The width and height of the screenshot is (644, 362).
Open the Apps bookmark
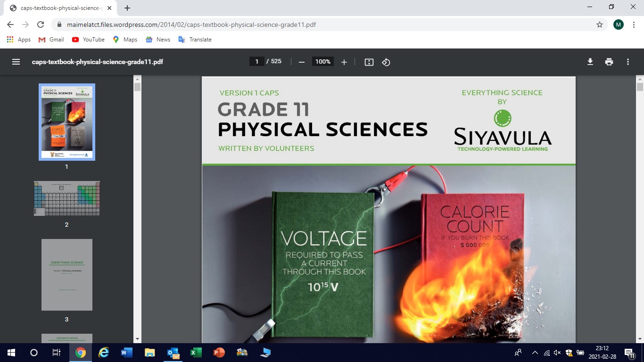coord(19,40)
